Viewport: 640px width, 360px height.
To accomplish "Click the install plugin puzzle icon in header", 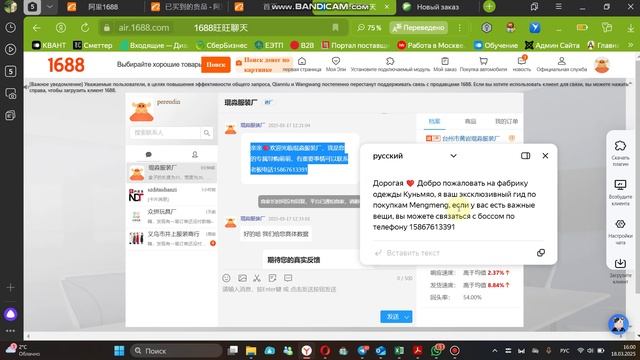I will tap(390, 61).
